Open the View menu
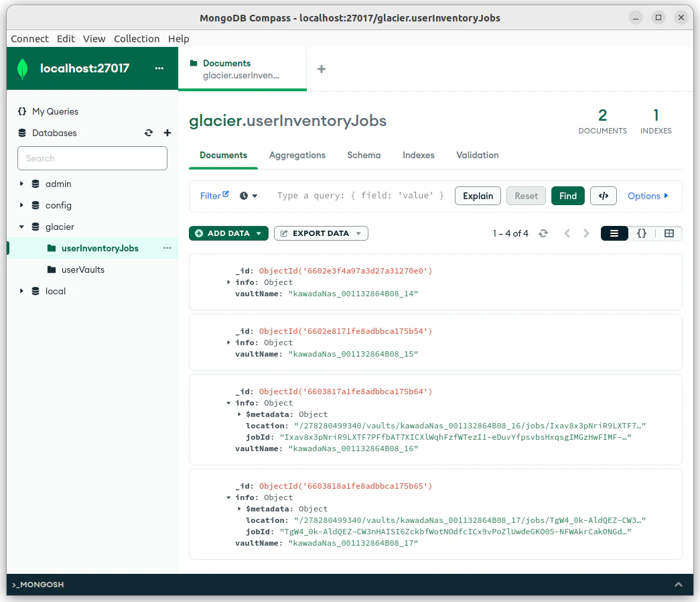 [94, 39]
